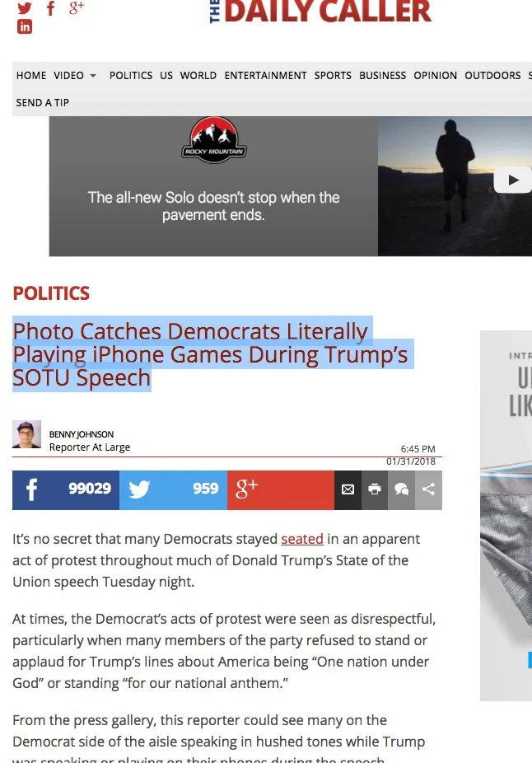Open the Google Plus icon in the header
Viewport: 532px width, 763px height.
[77, 7]
